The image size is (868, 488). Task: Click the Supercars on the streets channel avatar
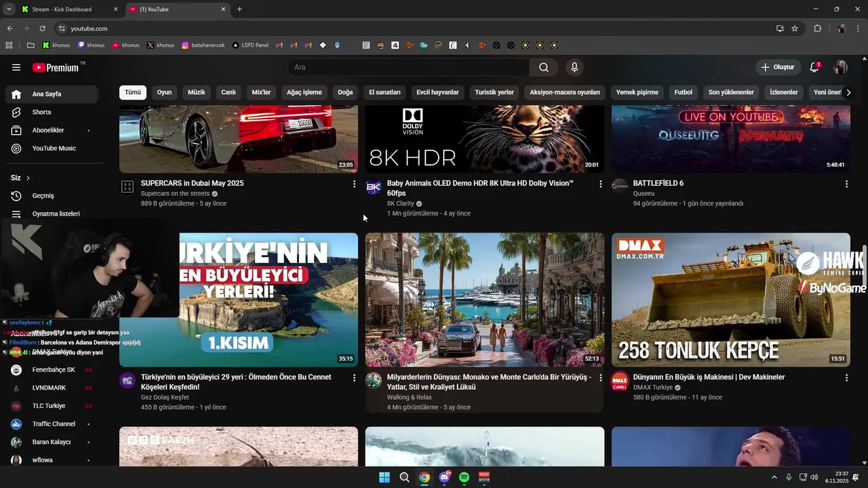pyautogui.click(x=127, y=187)
